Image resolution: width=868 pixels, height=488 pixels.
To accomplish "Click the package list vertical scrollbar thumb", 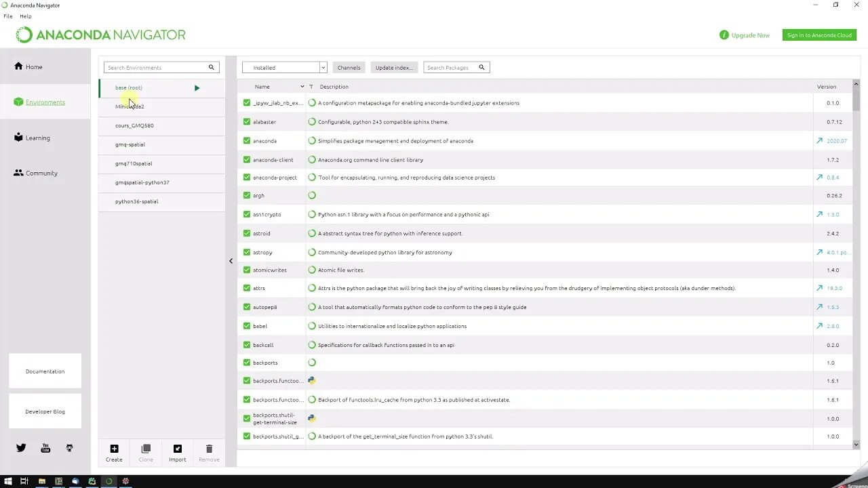I will 856,100.
